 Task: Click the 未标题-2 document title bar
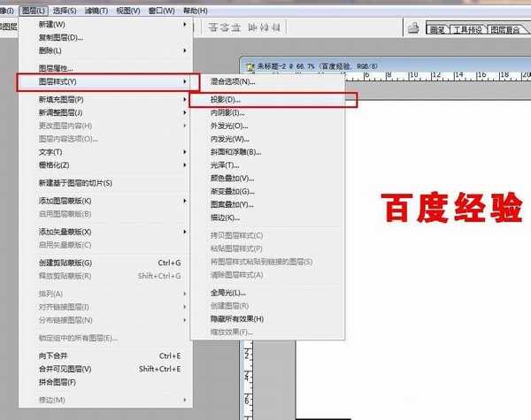tap(386, 65)
